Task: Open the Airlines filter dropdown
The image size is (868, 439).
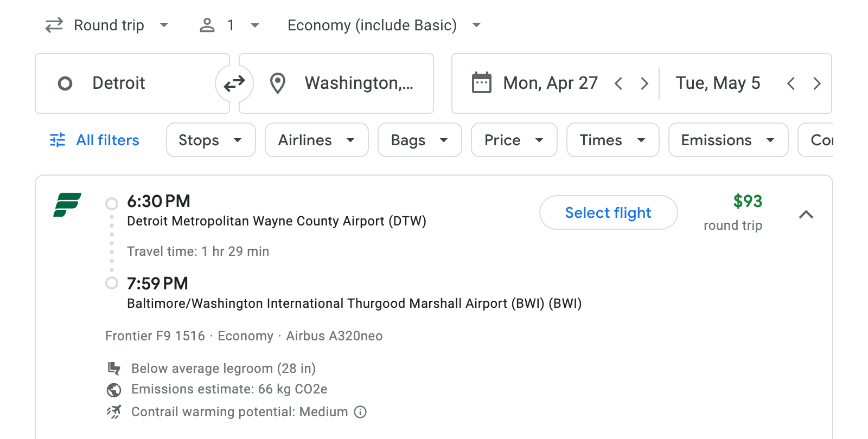Action: click(x=316, y=140)
